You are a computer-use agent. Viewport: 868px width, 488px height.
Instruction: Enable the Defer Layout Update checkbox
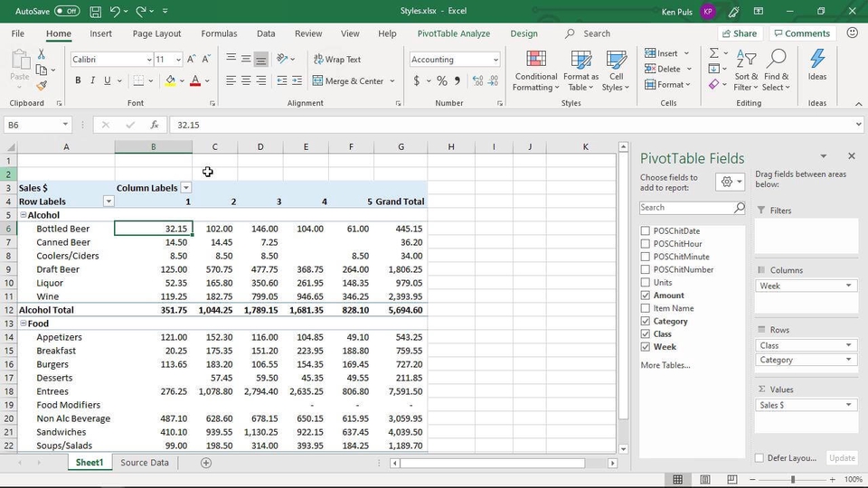click(759, 458)
